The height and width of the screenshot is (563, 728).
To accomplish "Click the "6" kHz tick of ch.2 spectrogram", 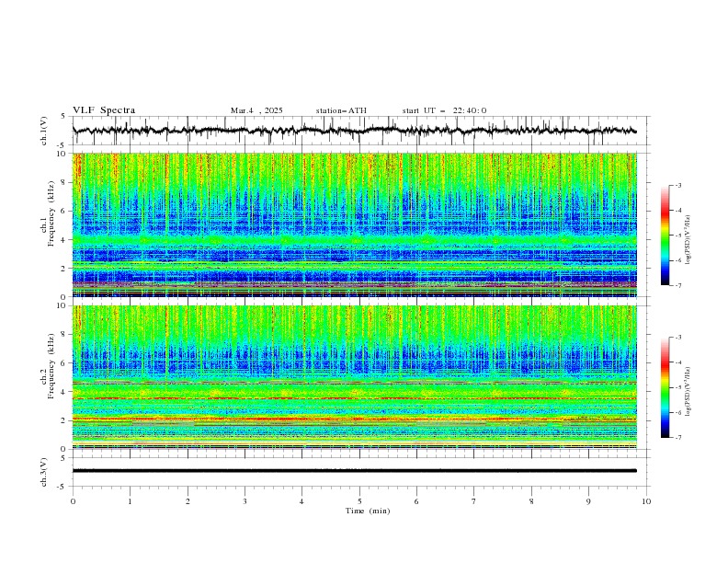I will pos(65,363).
